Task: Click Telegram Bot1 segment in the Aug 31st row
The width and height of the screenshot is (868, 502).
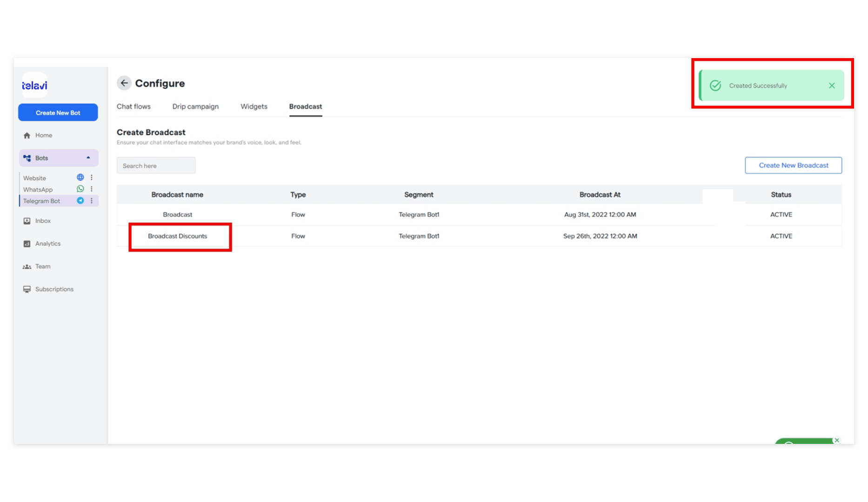Action: pos(419,215)
